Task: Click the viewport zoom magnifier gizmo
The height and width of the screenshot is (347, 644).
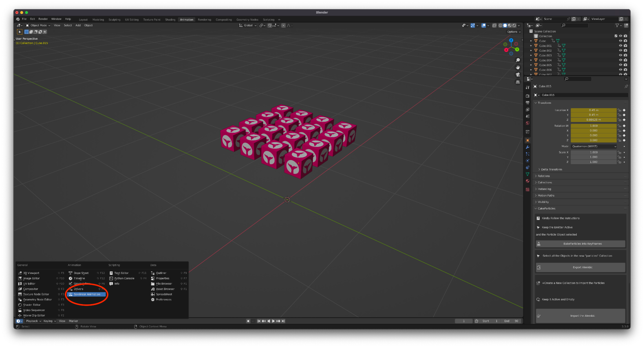Action: click(518, 60)
